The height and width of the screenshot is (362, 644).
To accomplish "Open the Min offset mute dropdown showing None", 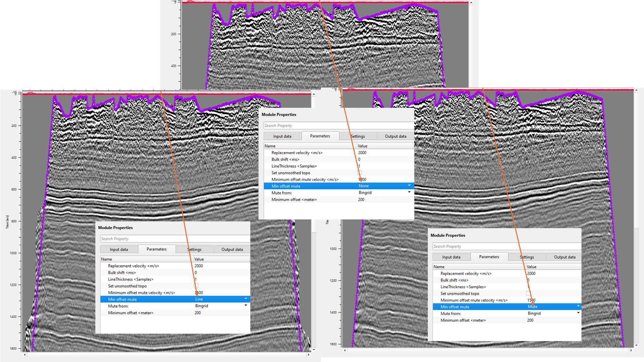I will 409,186.
